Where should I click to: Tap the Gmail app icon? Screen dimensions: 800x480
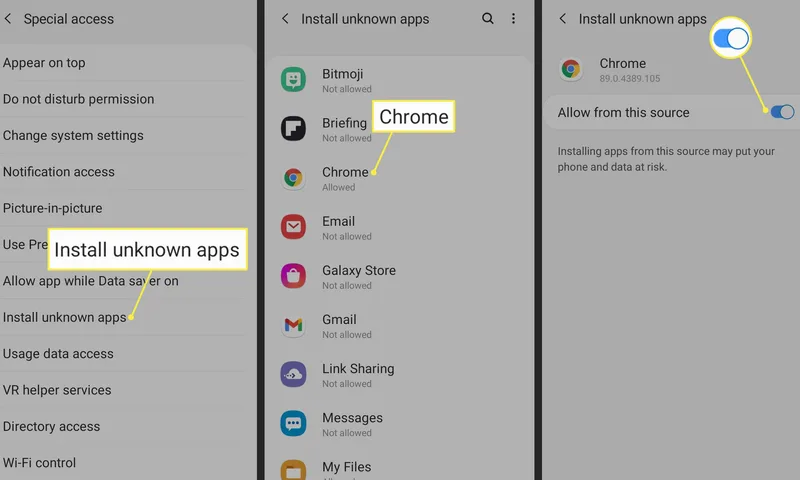(293, 325)
